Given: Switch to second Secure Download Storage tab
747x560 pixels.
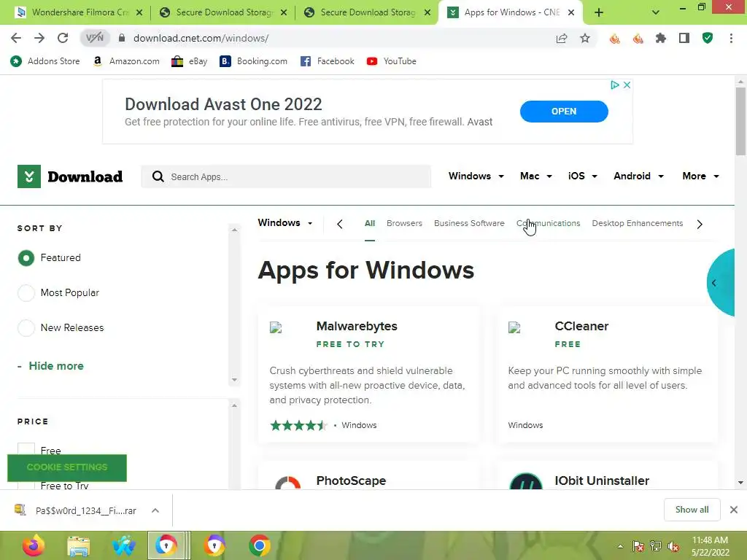Looking at the screenshot, I should pos(367,12).
